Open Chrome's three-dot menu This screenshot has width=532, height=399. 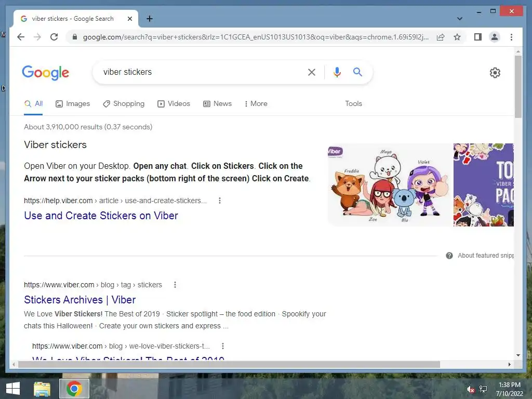click(511, 37)
